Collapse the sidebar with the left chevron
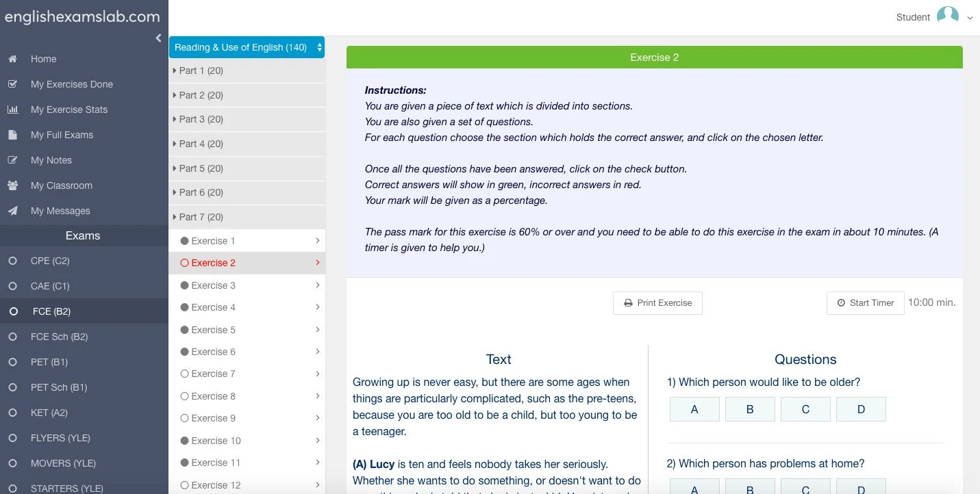This screenshot has height=494, width=980. tap(158, 38)
